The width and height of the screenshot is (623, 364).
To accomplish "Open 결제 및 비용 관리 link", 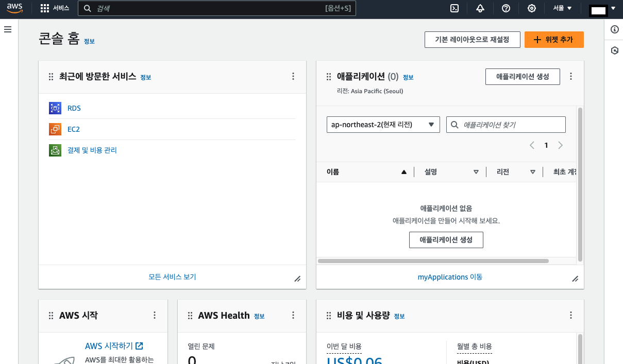I will [92, 150].
